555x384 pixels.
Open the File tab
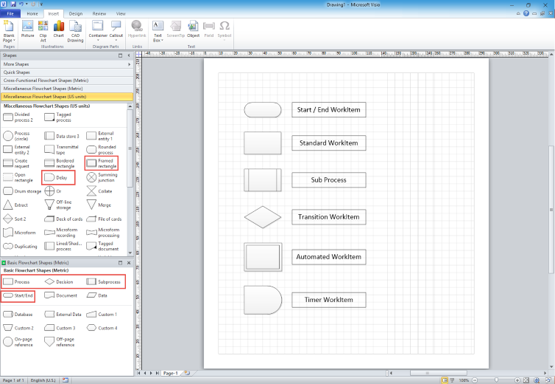(10, 14)
